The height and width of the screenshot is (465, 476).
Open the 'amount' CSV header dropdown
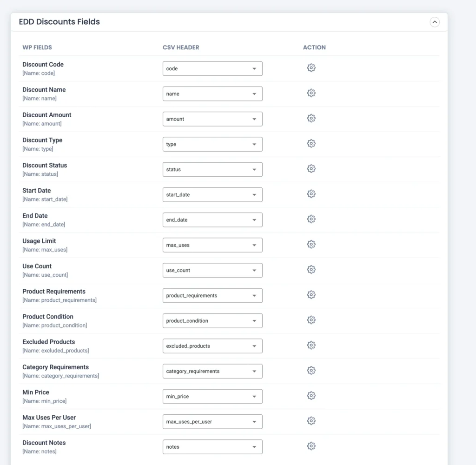[212, 119]
